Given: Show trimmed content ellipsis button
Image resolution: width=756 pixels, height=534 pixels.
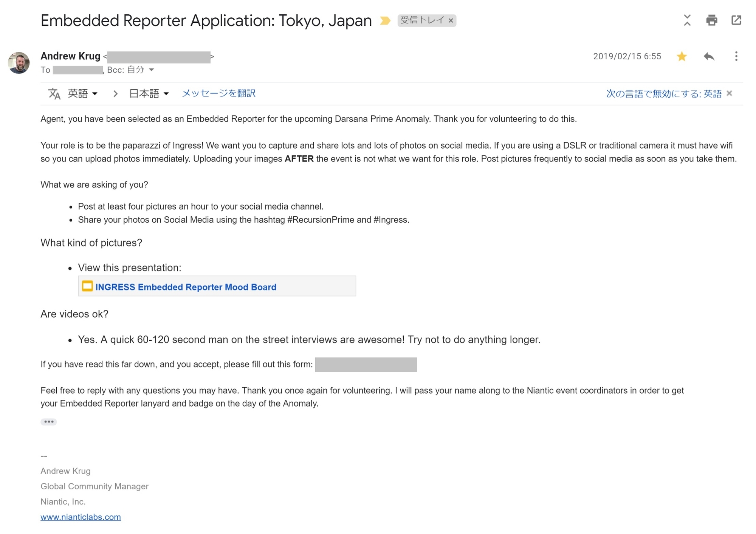Looking at the screenshot, I should tap(49, 422).
